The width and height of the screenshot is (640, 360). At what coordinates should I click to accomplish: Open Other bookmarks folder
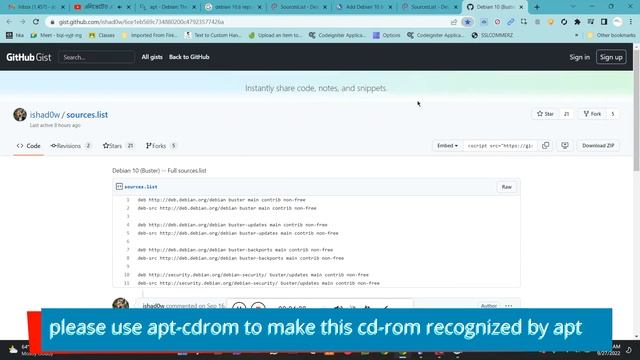pos(611,36)
